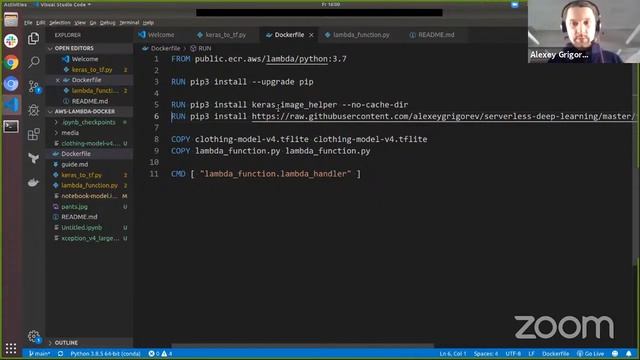
Task: Open the Run and Debug icon
Action: (33, 110)
